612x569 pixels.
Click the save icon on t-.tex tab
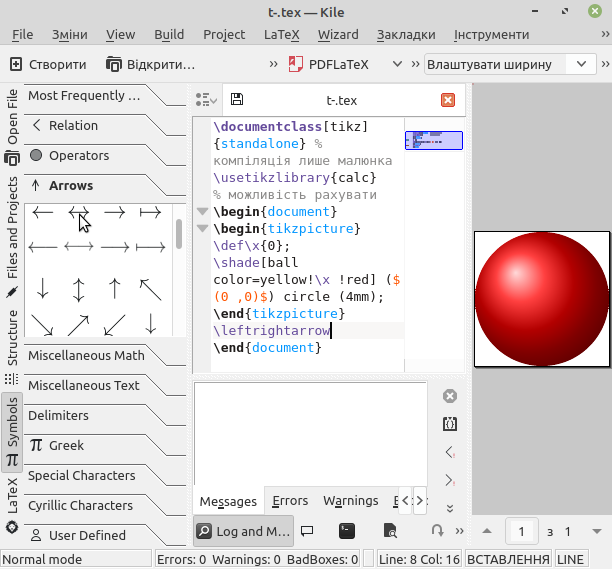[237, 100]
